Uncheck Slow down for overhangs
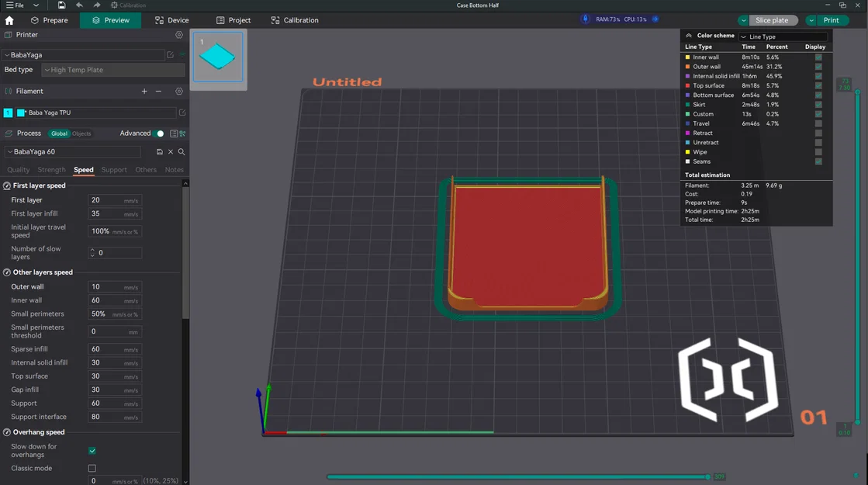The image size is (868, 485). point(92,451)
